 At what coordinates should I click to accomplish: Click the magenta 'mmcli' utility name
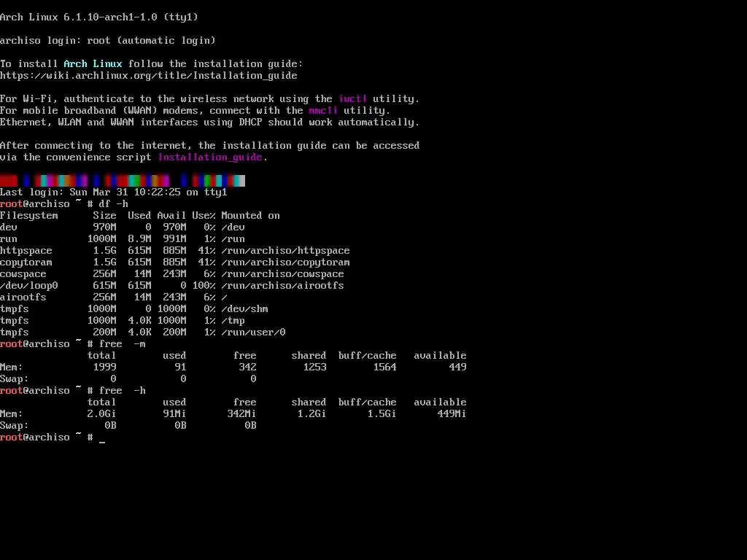[323, 111]
